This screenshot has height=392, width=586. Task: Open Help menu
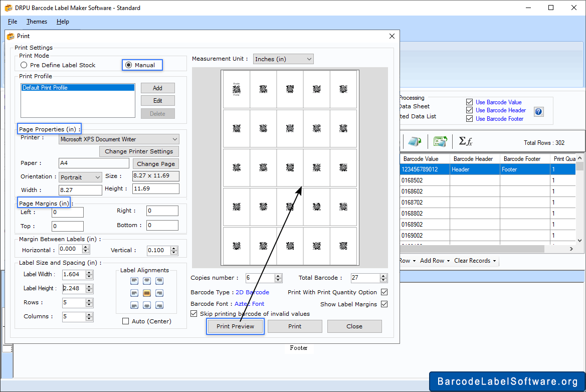coord(63,22)
